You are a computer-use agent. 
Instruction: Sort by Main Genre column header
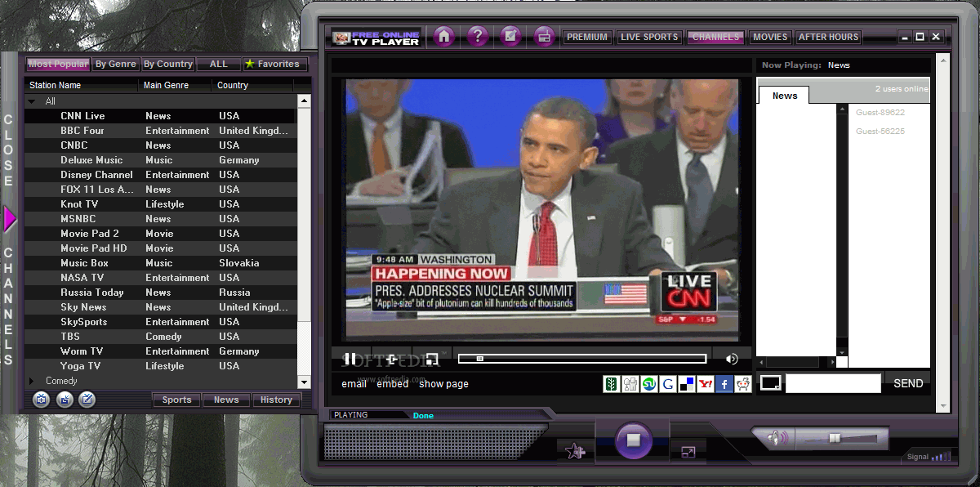tap(176, 85)
